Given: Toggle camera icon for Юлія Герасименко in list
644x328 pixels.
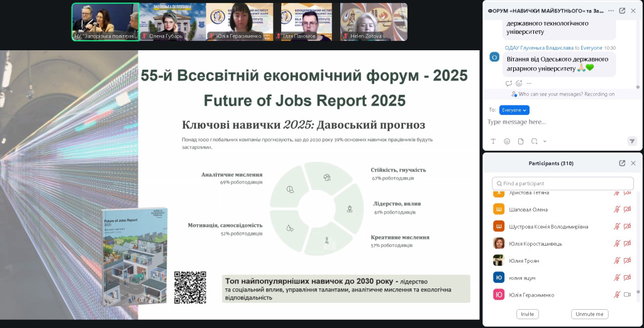Looking at the screenshot, I should point(627,295).
